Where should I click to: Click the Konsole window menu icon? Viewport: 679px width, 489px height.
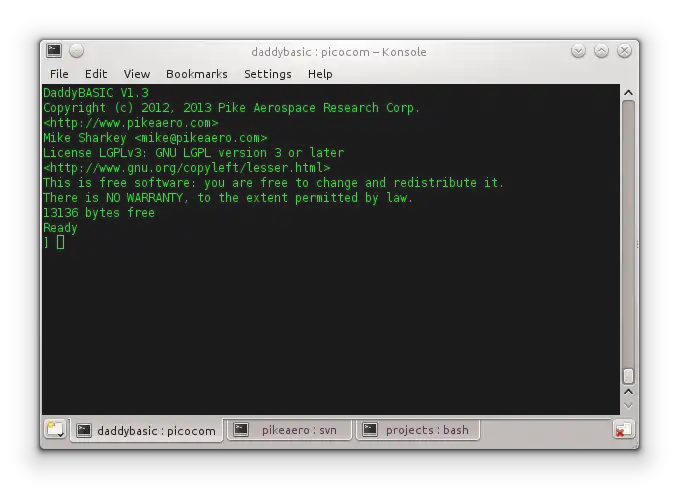tap(54, 51)
